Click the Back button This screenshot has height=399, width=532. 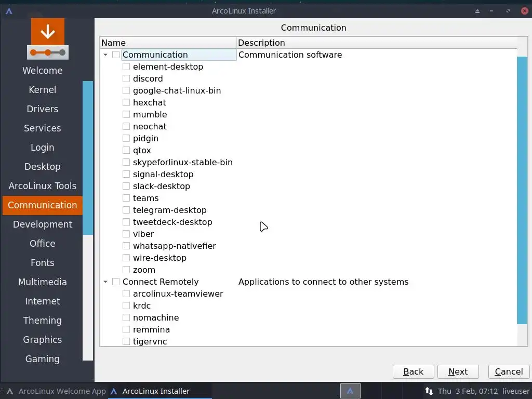[x=413, y=371]
